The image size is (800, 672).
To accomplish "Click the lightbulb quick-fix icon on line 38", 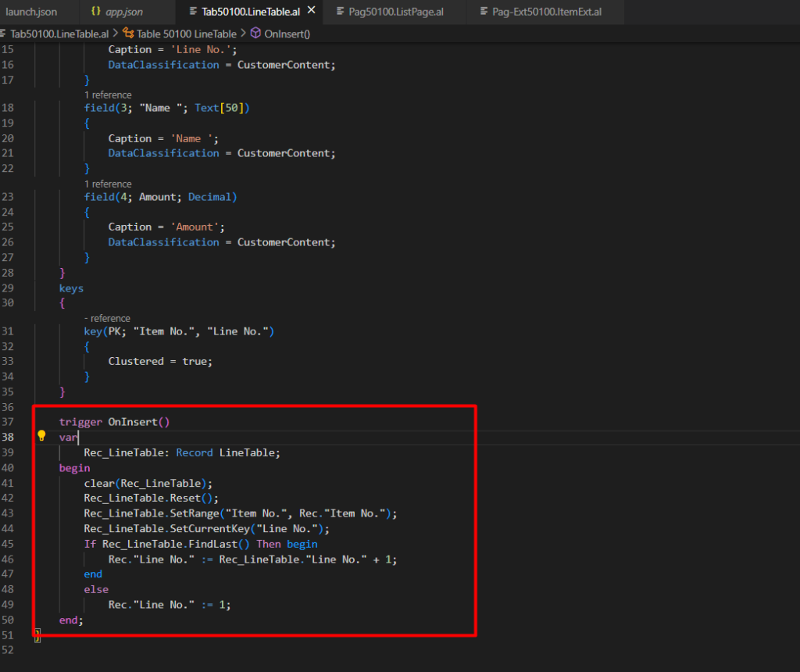I will pos(41,436).
